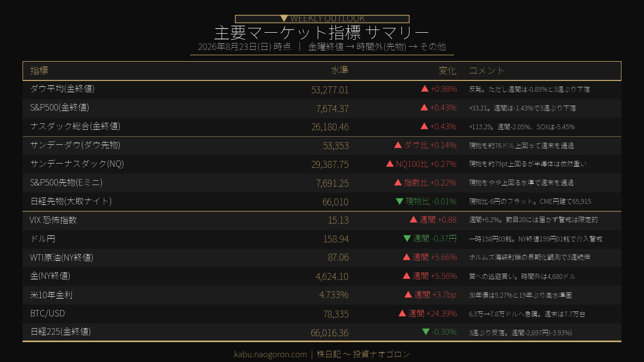Click the red up triangle in VIX 恐怖指数 row
The image size is (644, 362).
point(413,220)
